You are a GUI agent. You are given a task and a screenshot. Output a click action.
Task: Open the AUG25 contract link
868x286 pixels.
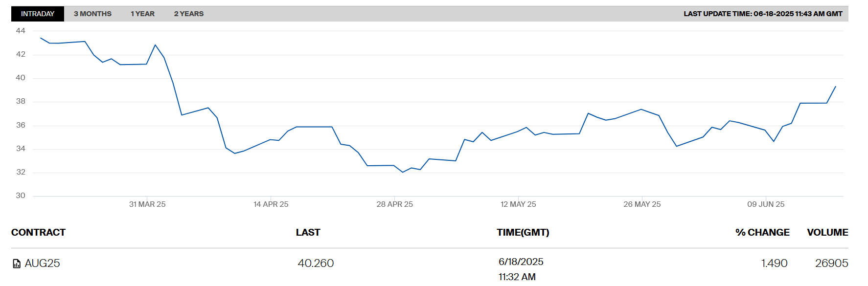[43, 264]
